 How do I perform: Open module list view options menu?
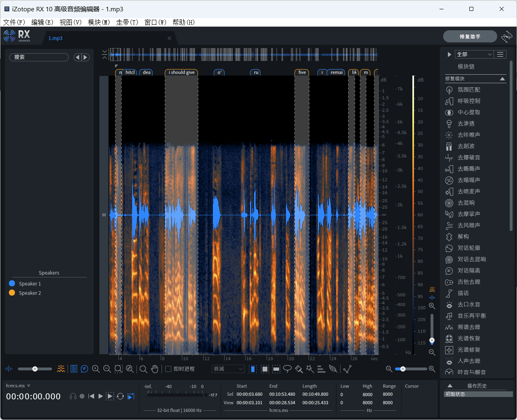click(500, 54)
